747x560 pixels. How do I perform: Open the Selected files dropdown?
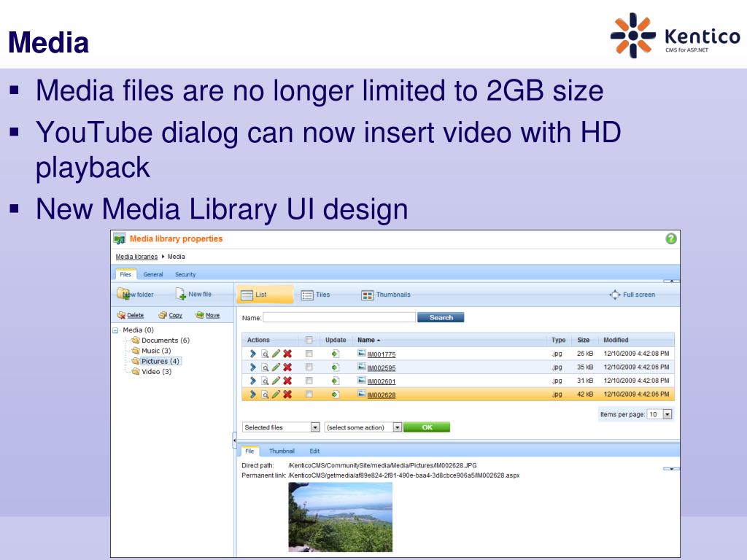[x=281, y=427]
